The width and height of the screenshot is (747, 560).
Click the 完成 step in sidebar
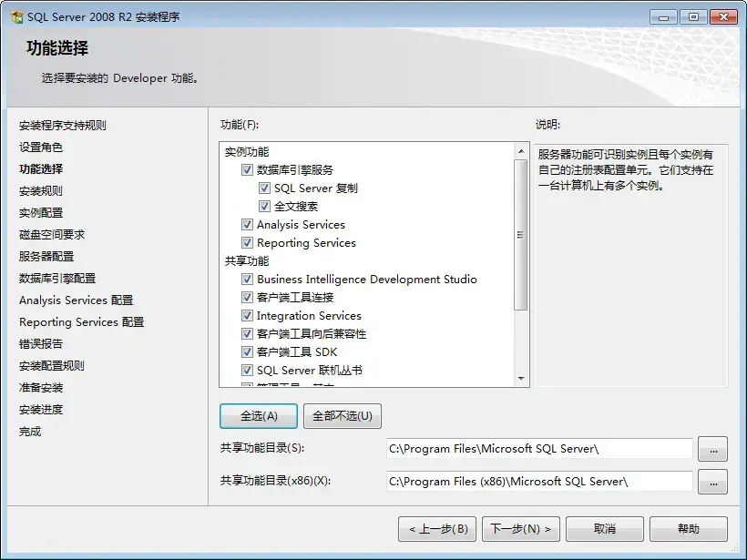click(30, 432)
